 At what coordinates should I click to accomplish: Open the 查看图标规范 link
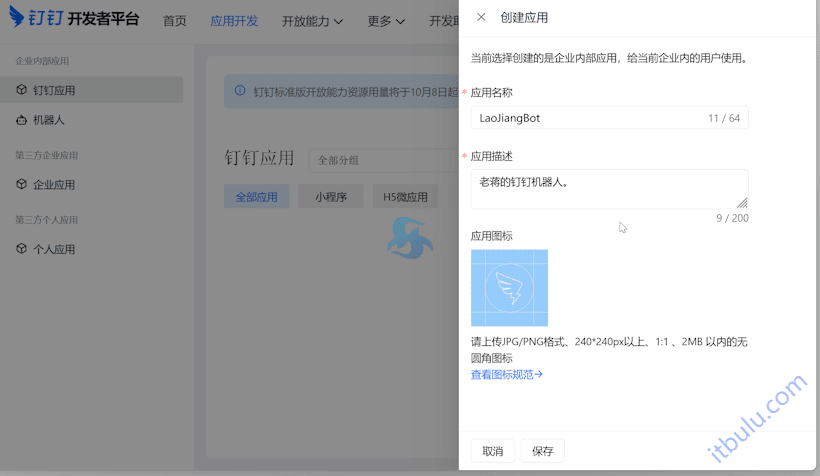click(x=506, y=375)
